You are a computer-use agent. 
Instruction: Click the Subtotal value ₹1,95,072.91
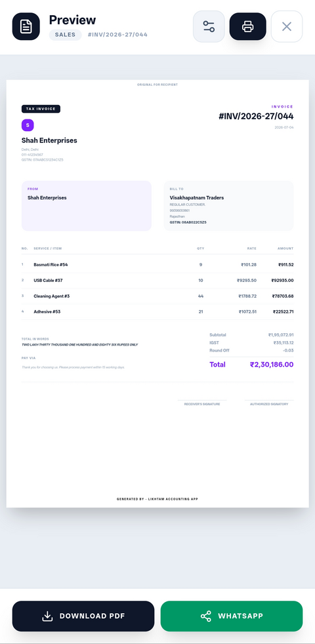click(x=281, y=334)
